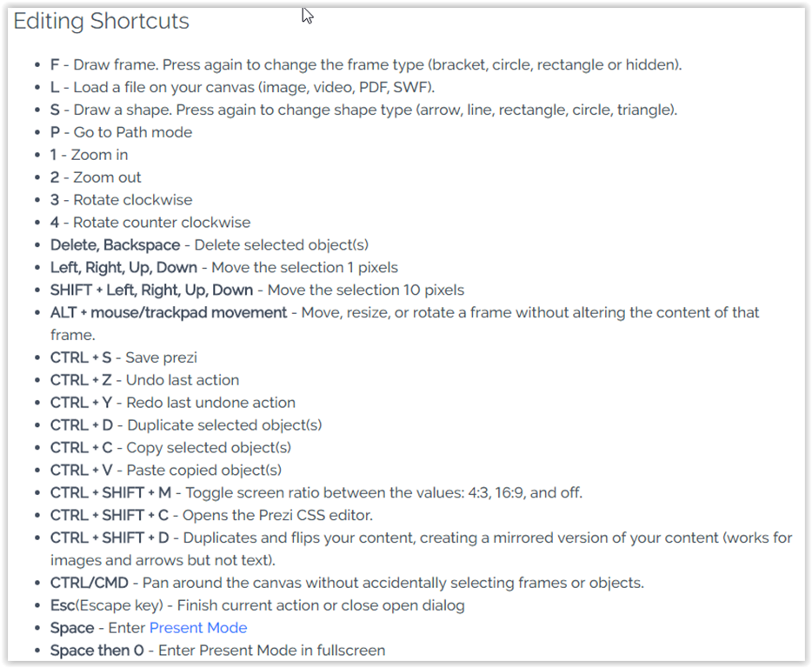Click the 'CTRL + Y - Redo' entry
The width and height of the screenshot is (812, 668).
click(x=172, y=403)
